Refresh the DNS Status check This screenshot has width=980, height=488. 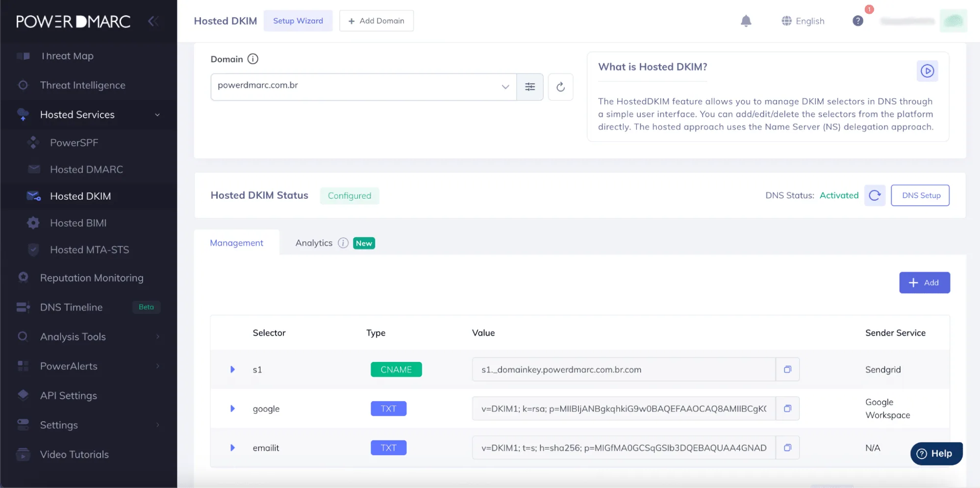tap(875, 195)
